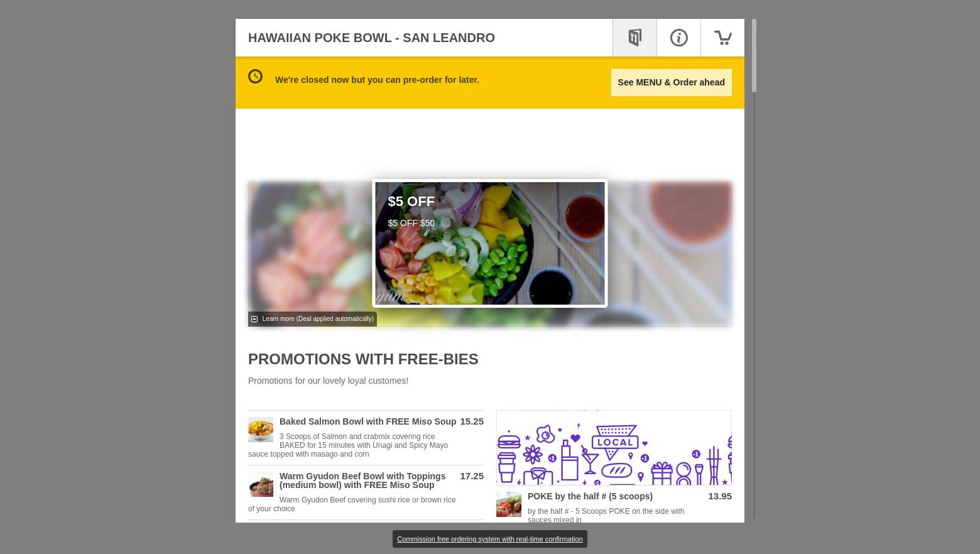Click the $5 OFF promotion image
The height and width of the screenshot is (554, 980).
coord(490,243)
